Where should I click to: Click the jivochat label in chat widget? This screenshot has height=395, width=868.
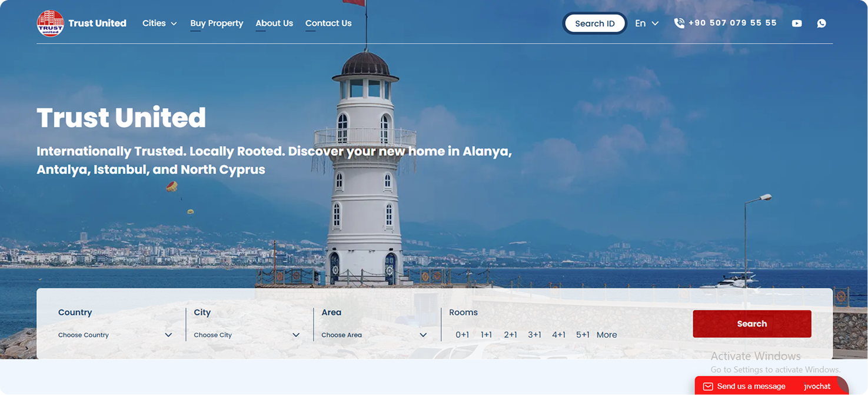pos(817,387)
